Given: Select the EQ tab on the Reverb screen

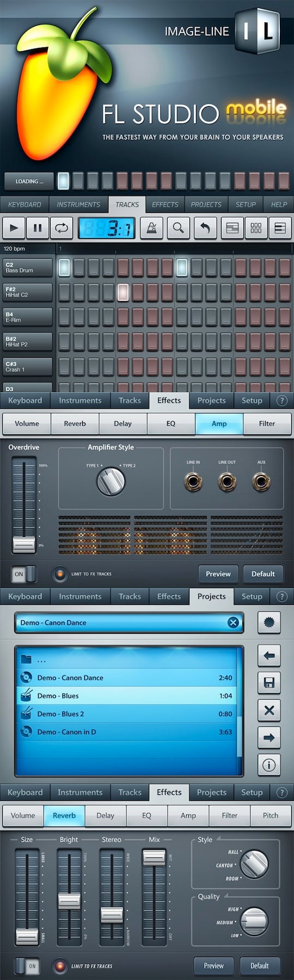Looking at the screenshot, I should pyautogui.click(x=146, y=816).
